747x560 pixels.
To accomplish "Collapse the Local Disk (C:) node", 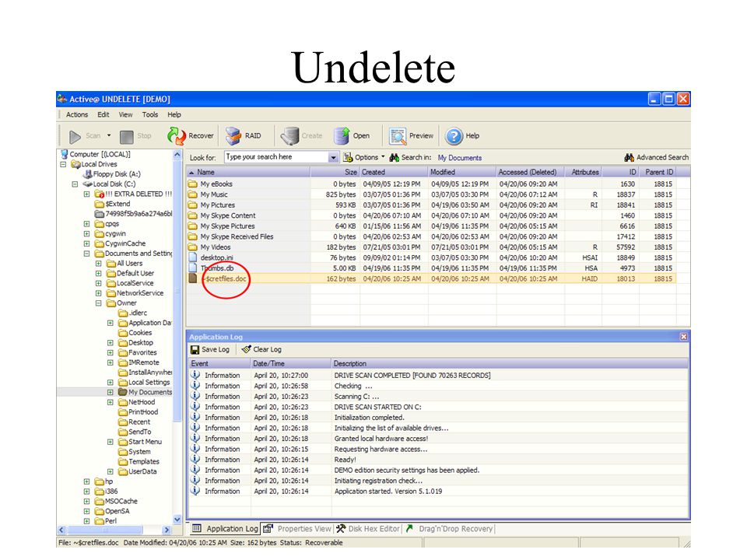I will tap(75, 184).
